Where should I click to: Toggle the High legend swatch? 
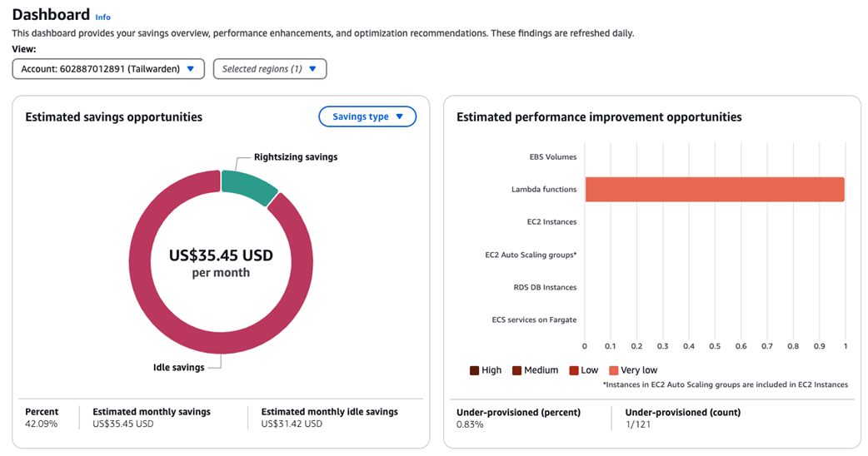click(475, 370)
